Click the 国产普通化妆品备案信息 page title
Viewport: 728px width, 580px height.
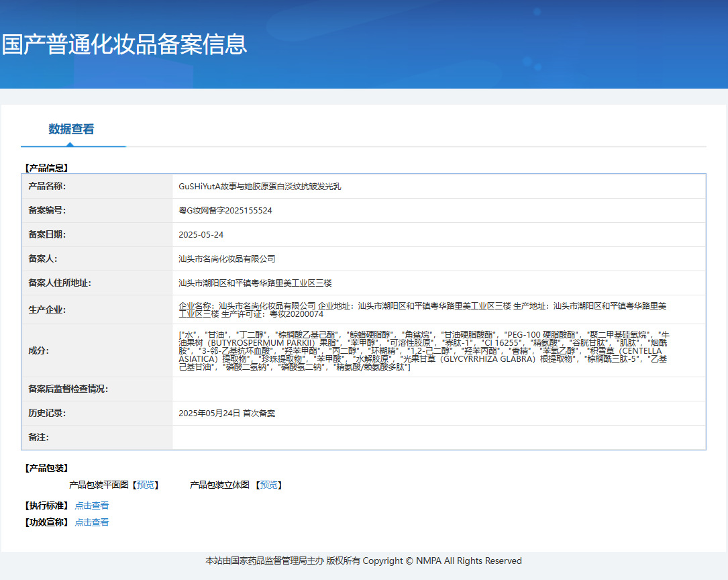tap(125, 44)
